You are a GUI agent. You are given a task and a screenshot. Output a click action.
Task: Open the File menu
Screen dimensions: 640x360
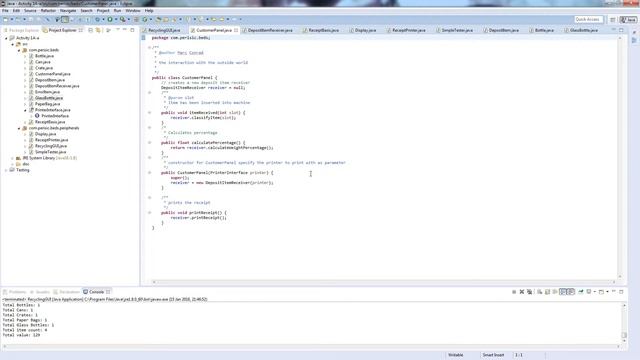(x=5, y=11)
